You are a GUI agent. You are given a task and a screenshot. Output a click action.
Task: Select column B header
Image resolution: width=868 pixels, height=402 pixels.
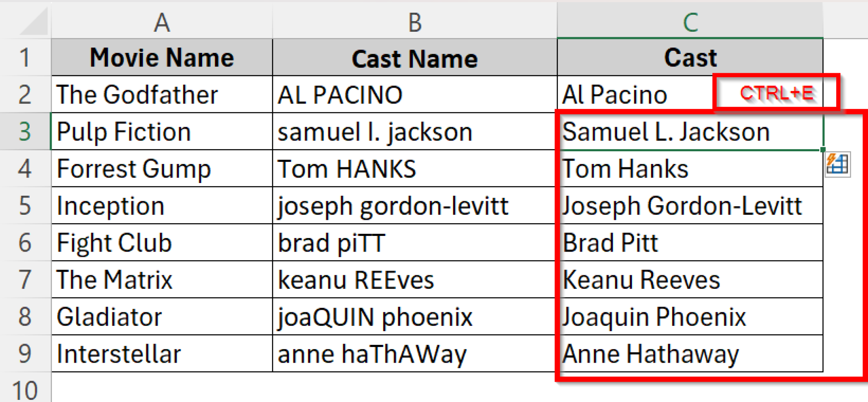coord(415,22)
